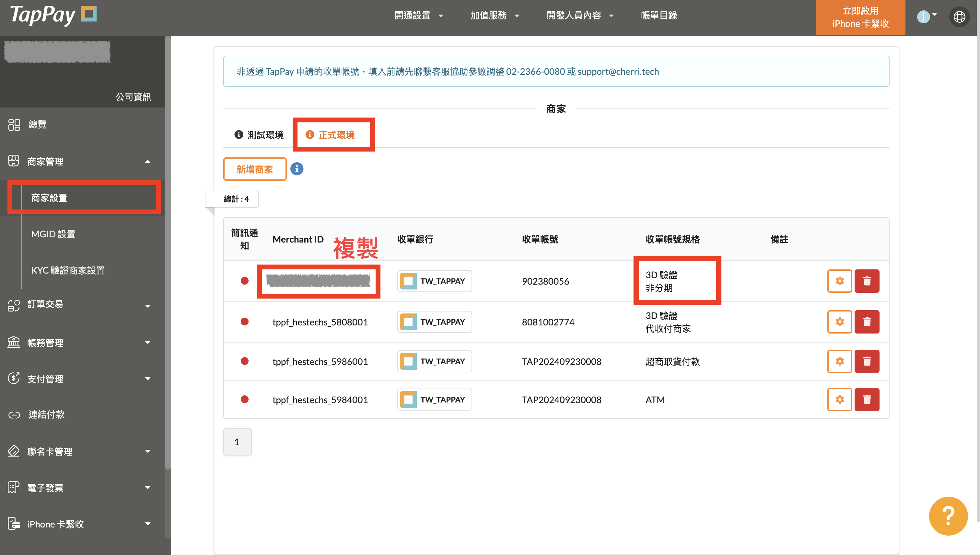The width and height of the screenshot is (980, 555).
Task: Expand the 商家管理 sidebar section
Action: tap(45, 161)
